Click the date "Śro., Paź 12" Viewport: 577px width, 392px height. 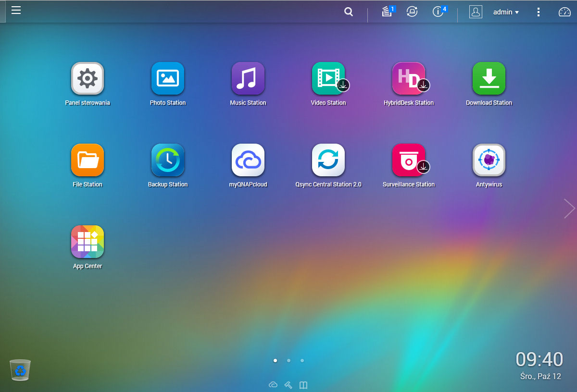[x=540, y=377]
